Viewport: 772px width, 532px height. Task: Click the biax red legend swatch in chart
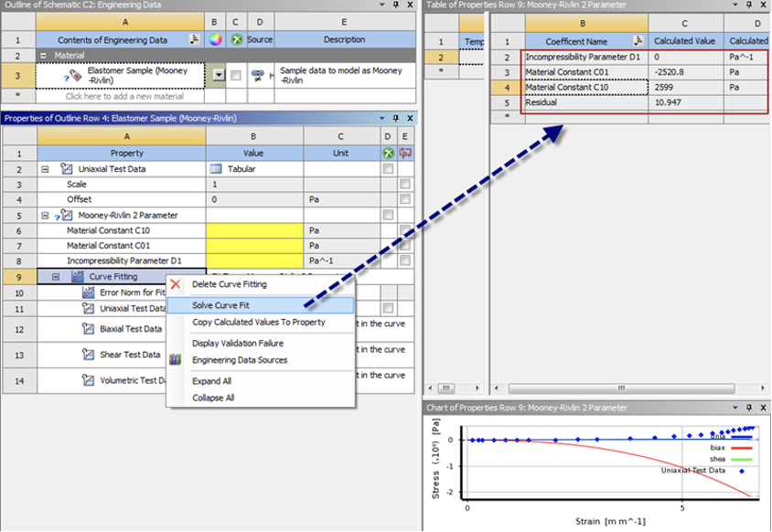[742, 448]
